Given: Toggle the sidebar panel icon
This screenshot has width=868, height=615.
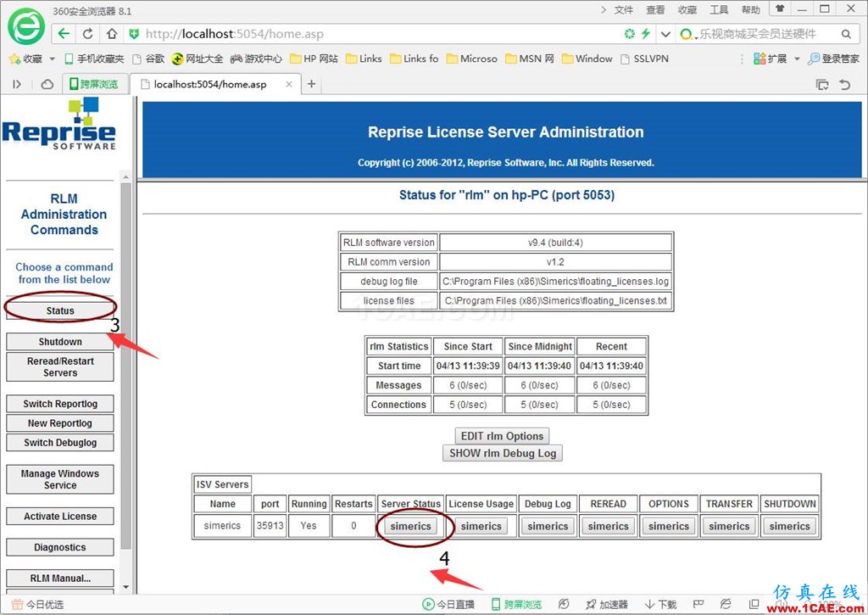Looking at the screenshot, I should point(17,84).
